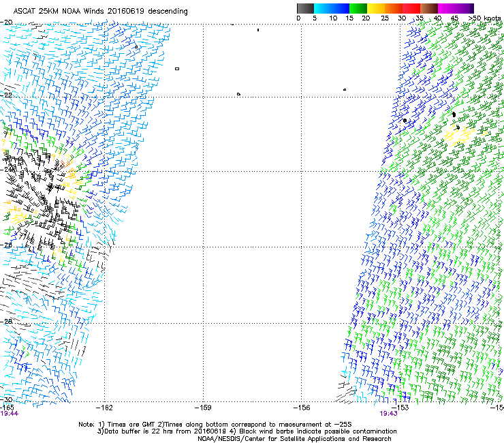Image resolution: width=504 pixels, height=443 pixels.
Task: Click the orange 25-30 knots legend segment
Action: point(394,8)
